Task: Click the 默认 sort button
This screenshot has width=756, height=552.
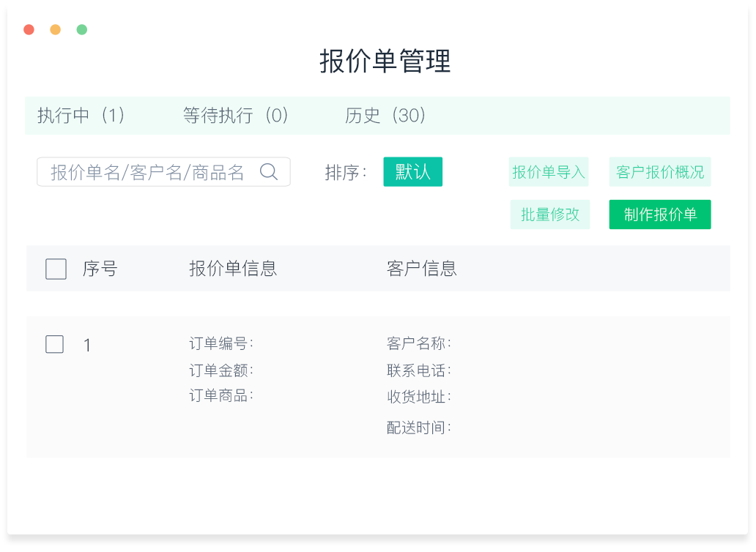Action: pyautogui.click(x=412, y=171)
